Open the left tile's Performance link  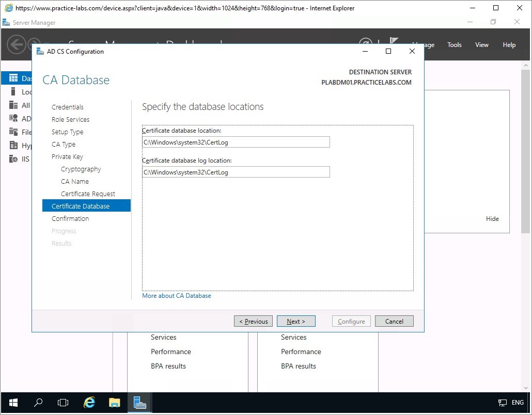click(x=170, y=352)
